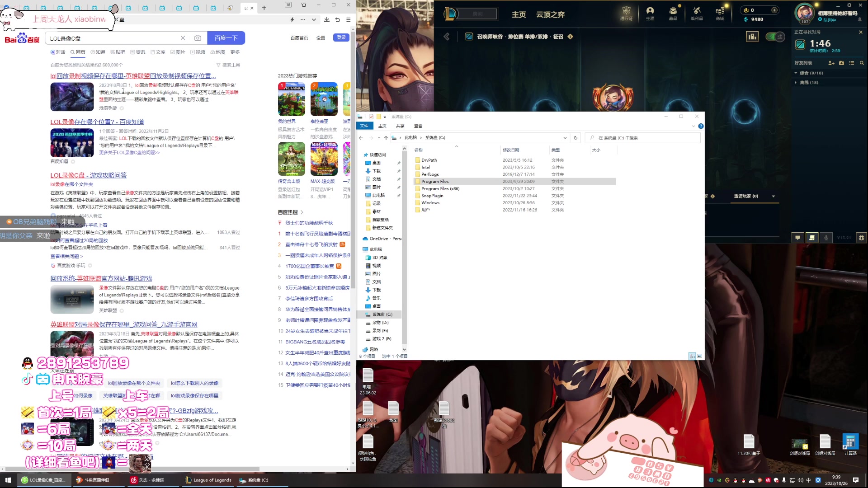
Task: Expand the Explorer ribbon chevron
Action: coord(693,126)
